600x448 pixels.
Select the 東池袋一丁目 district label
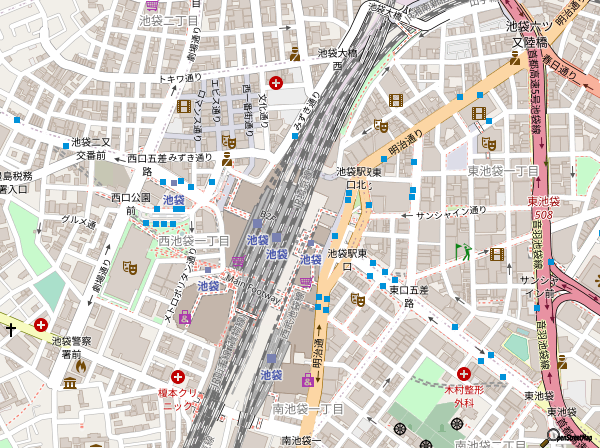[x=503, y=171]
